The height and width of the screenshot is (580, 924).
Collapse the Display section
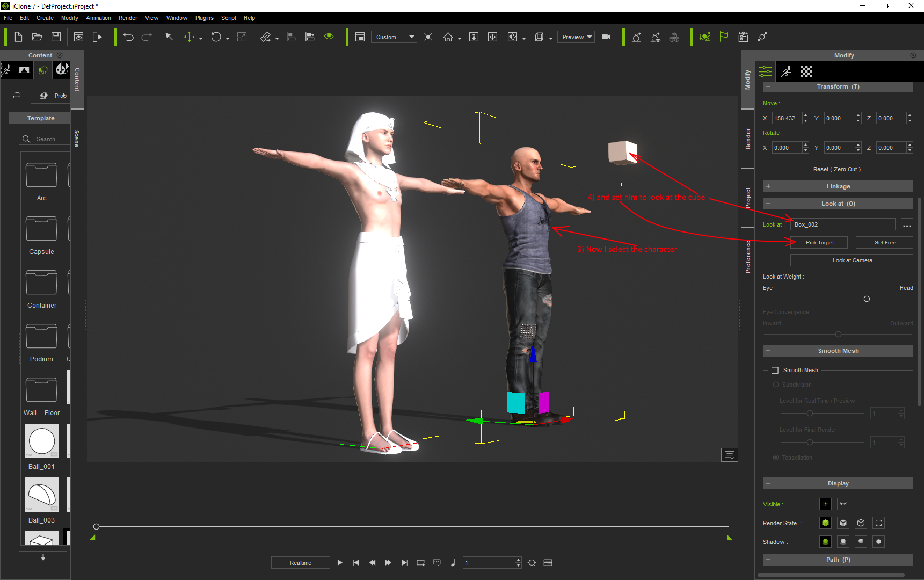click(x=768, y=483)
